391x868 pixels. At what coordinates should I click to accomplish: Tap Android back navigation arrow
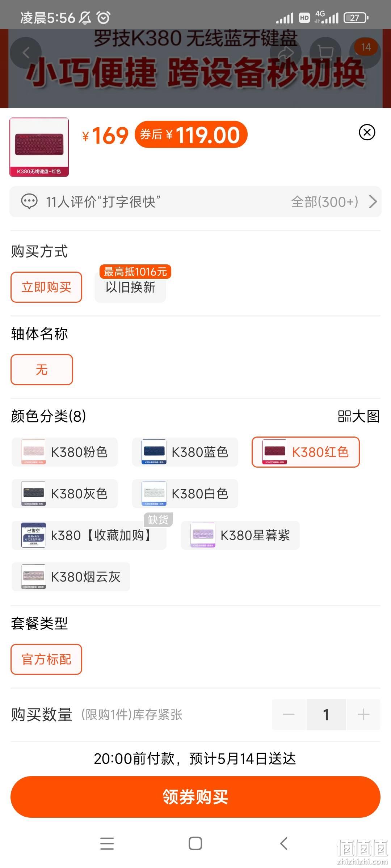[x=284, y=843]
